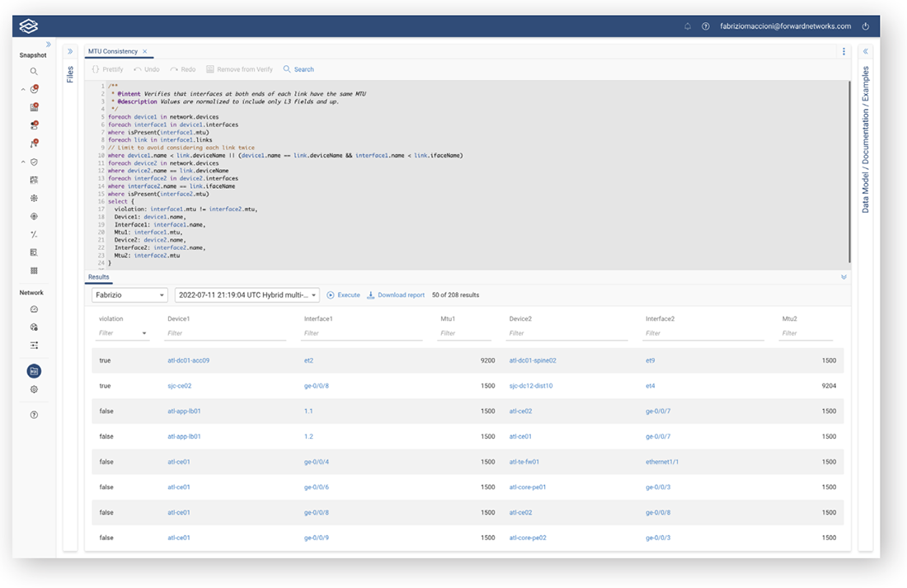Expand the Files panel
The height and width of the screenshot is (588, 907).
70,51
